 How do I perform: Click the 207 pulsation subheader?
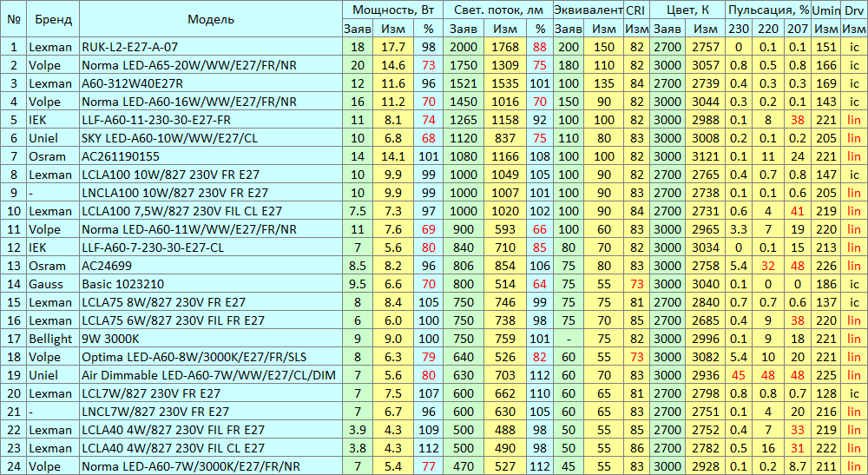point(797,29)
